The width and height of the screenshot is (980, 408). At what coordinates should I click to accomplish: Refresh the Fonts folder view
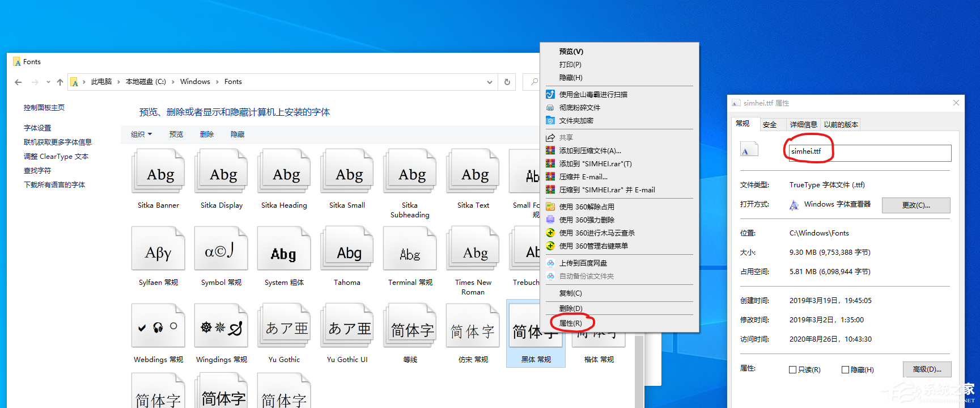pos(507,82)
